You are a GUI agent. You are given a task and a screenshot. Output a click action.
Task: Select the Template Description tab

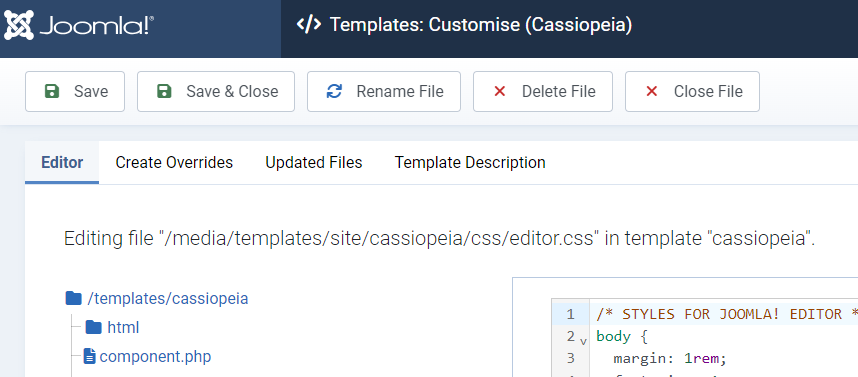click(x=470, y=163)
